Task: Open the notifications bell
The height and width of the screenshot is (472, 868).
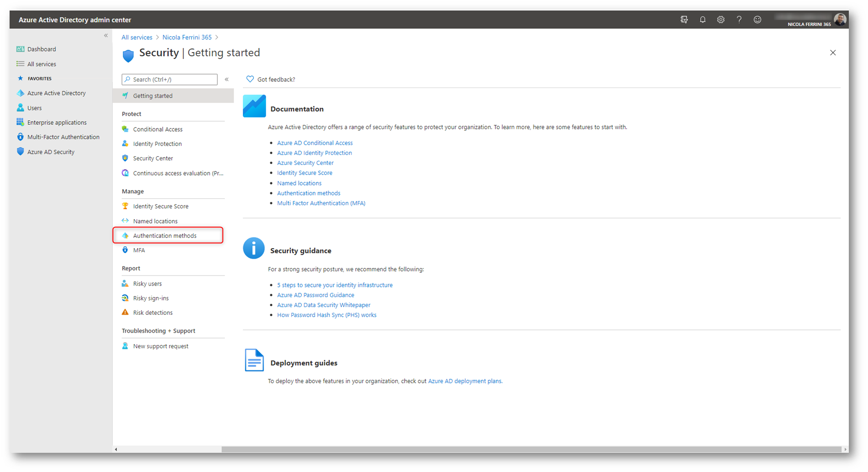Action: click(x=703, y=20)
